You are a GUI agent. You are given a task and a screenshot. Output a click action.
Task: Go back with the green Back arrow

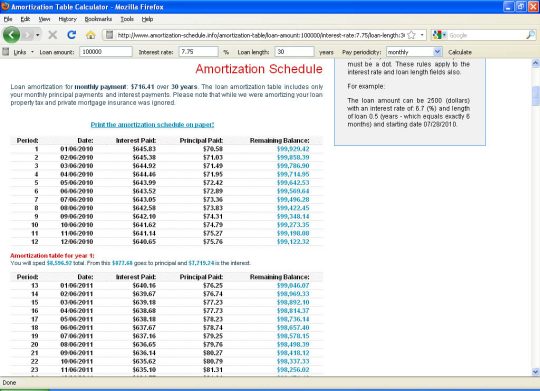11,35
